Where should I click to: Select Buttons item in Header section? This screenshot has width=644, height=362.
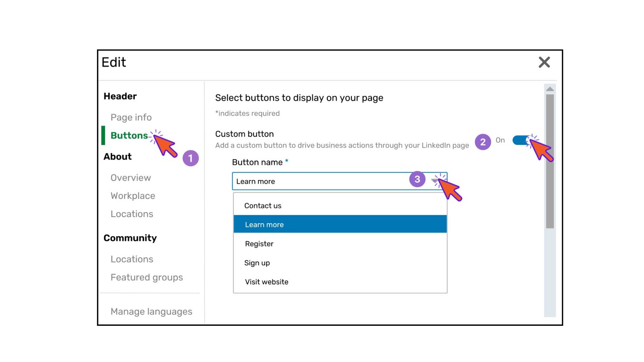click(x=129, y=136)
